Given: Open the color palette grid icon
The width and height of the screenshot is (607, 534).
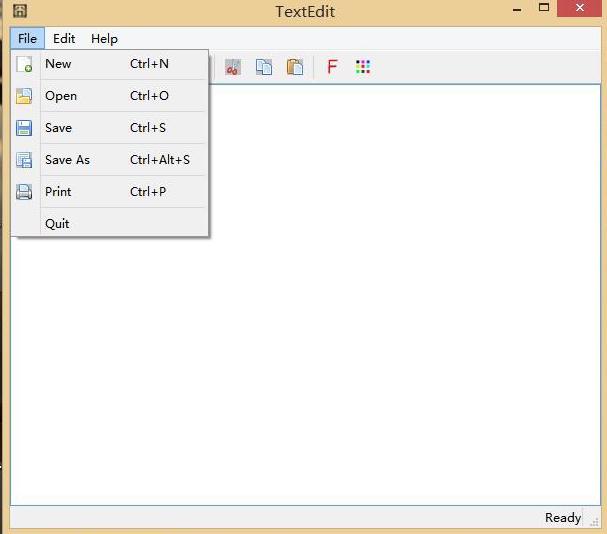Looking at the screenshot, I should click(x=363, y=67).
